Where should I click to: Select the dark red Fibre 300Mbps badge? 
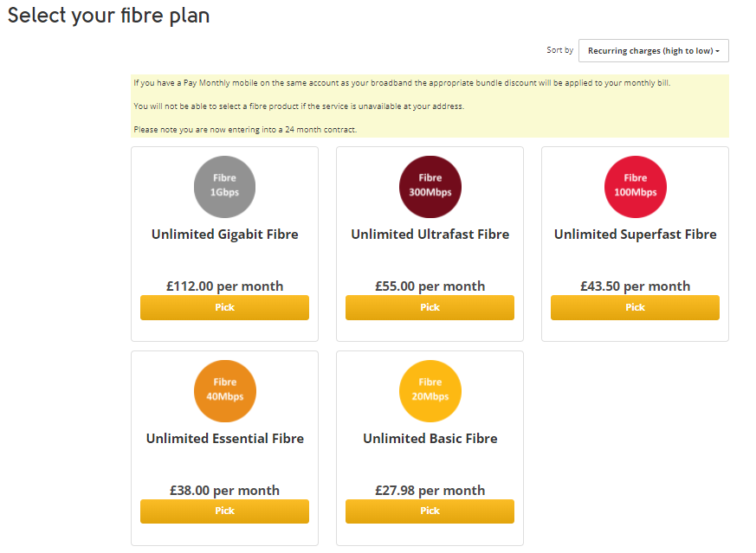(x=430, y=186)
